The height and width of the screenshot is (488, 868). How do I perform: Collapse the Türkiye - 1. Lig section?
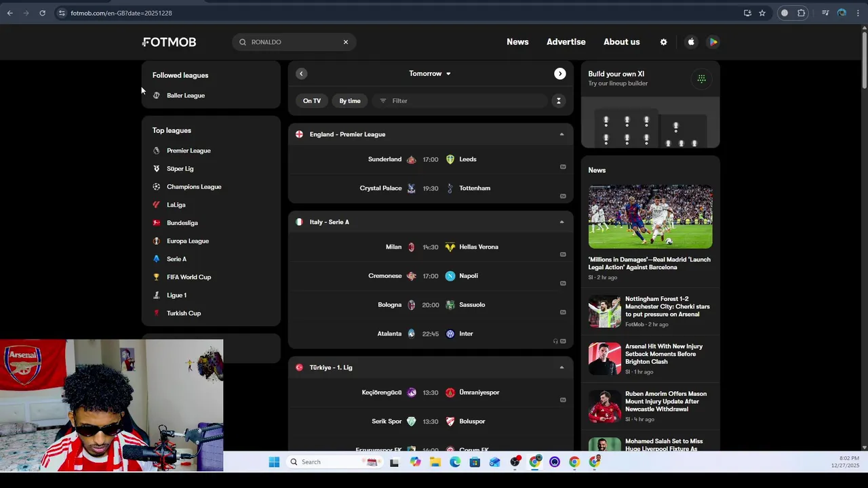click(x=561, y=367)
